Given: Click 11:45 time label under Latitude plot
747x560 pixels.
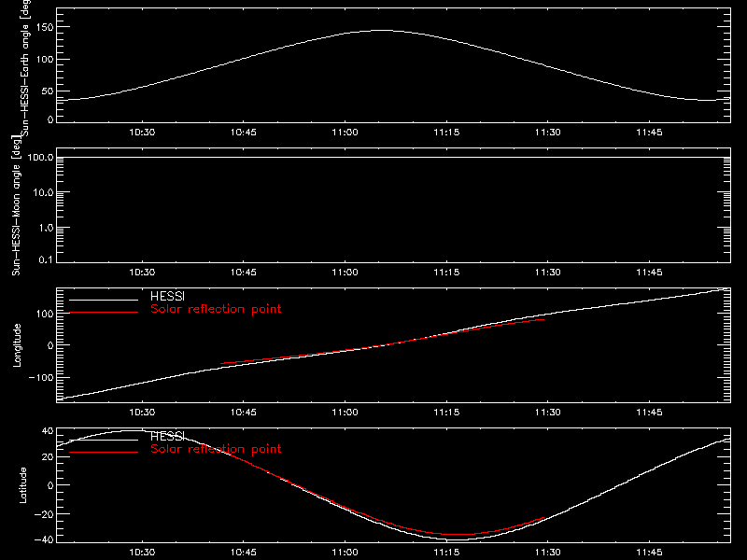Looking at the screenshot, I should [x=649, y=552].
